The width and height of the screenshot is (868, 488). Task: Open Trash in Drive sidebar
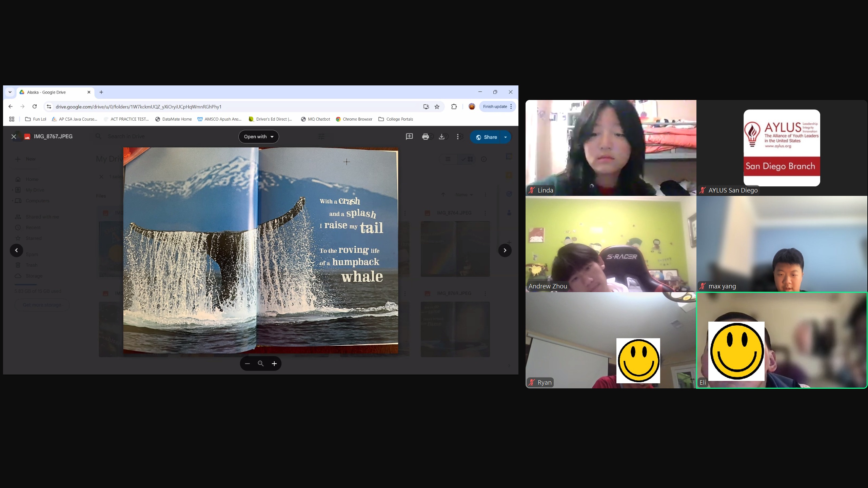26,265
